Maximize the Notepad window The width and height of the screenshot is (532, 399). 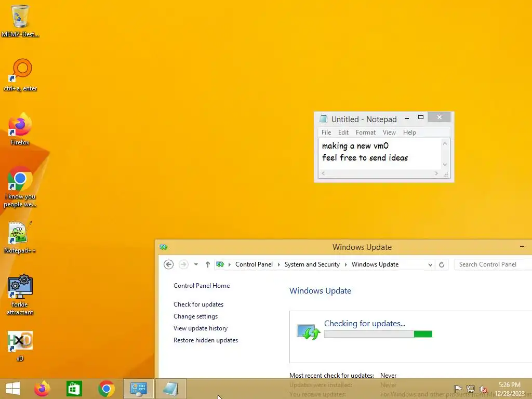421,117
